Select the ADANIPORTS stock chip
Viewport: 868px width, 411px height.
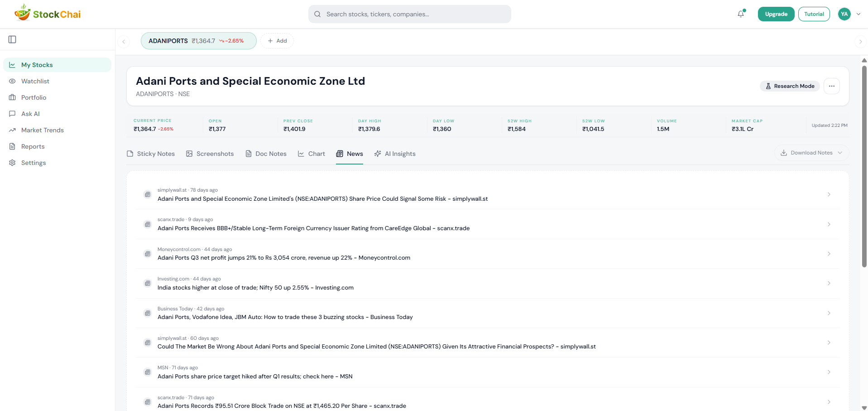(x=198, y=41)
